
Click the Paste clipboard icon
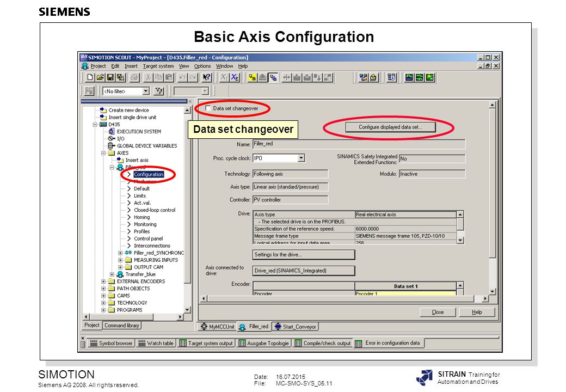(169, 78)
